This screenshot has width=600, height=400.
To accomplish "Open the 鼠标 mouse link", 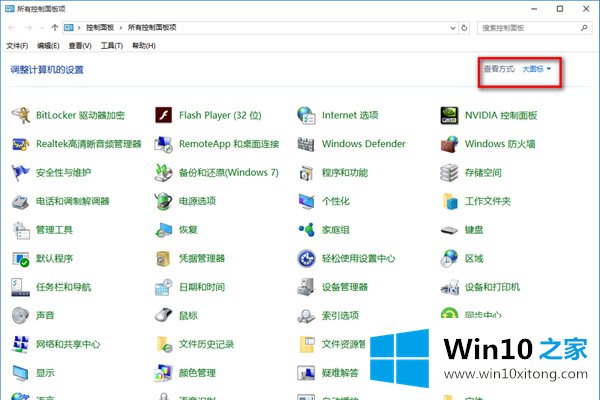I will pyautogui.click(x=188, y=316).
